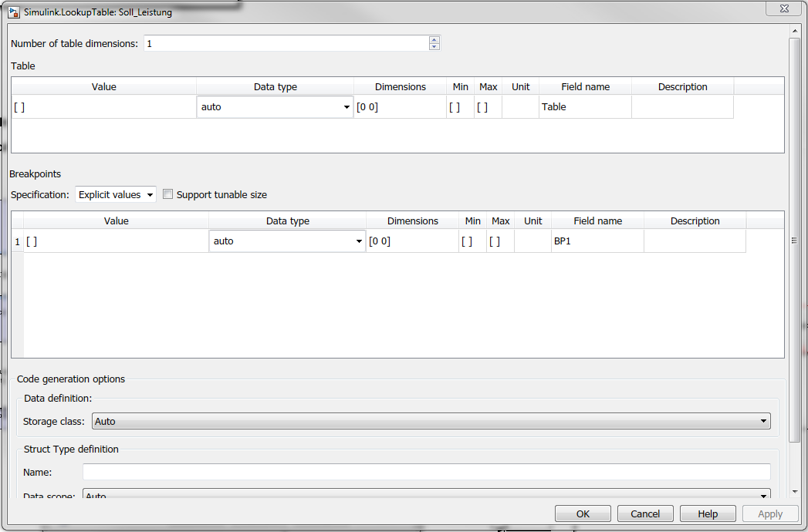Open the Specification dropdown
The image size is (808, 532).
click(116, 195)
